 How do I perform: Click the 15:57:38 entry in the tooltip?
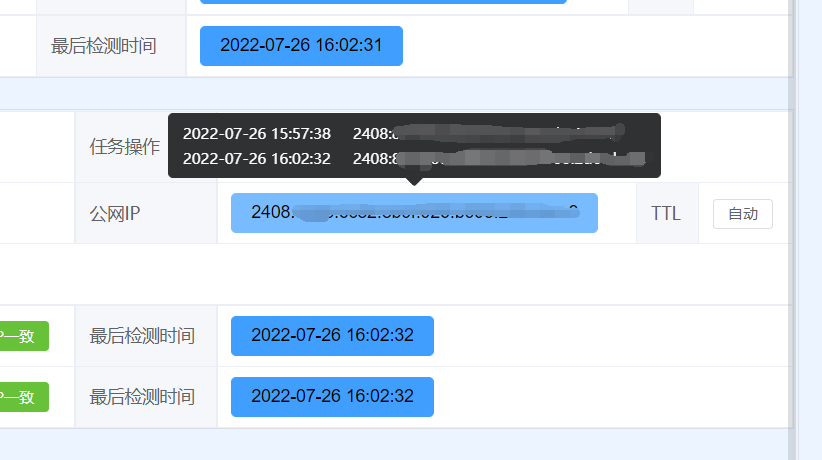(x=256, y=134)
